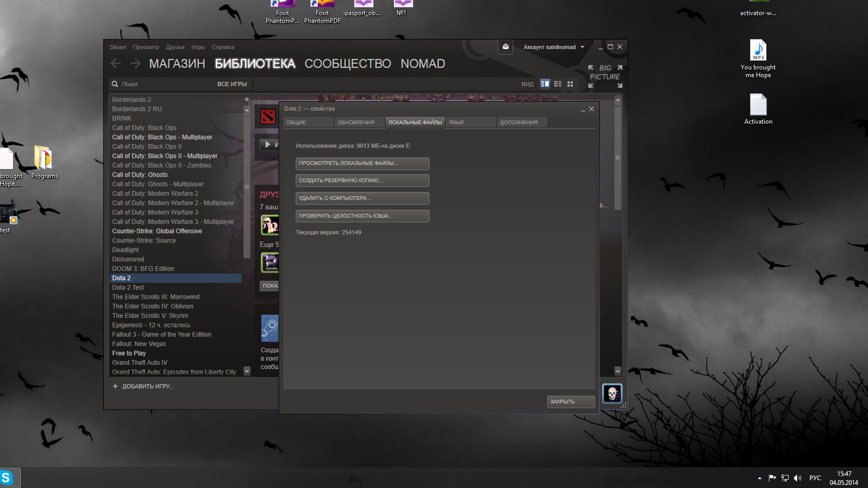868x488 pixels.
Task: Switch library to detail view icon
Action: tap(545, 84)
